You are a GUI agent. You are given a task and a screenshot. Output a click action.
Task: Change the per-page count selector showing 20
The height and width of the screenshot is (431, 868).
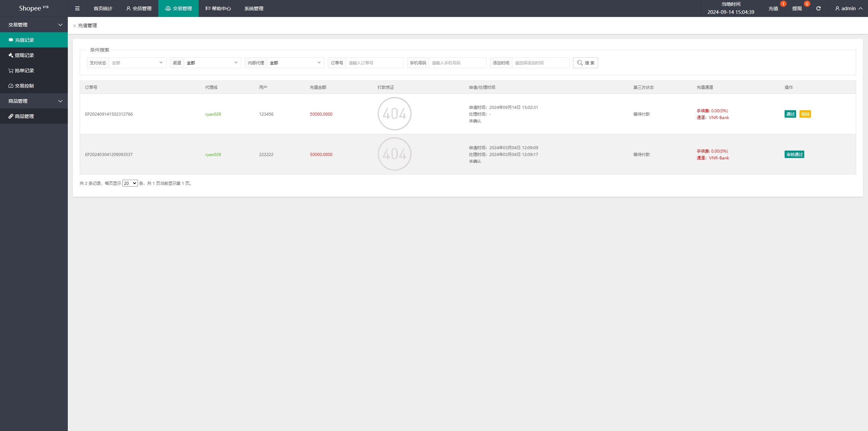130,183
